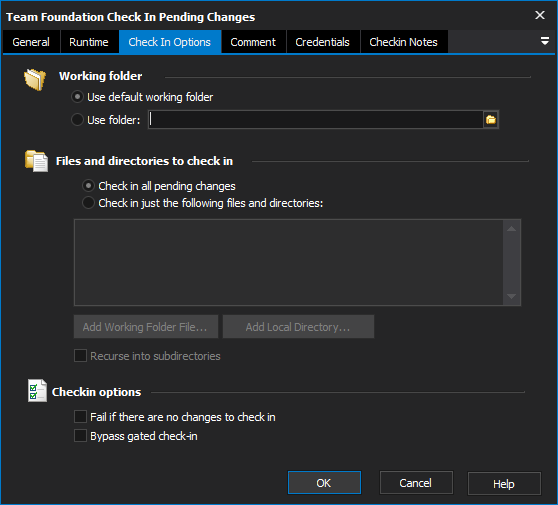Screen dimensions: 558x505
Task: Confirm with the OK button
Action: pos(324,483)
